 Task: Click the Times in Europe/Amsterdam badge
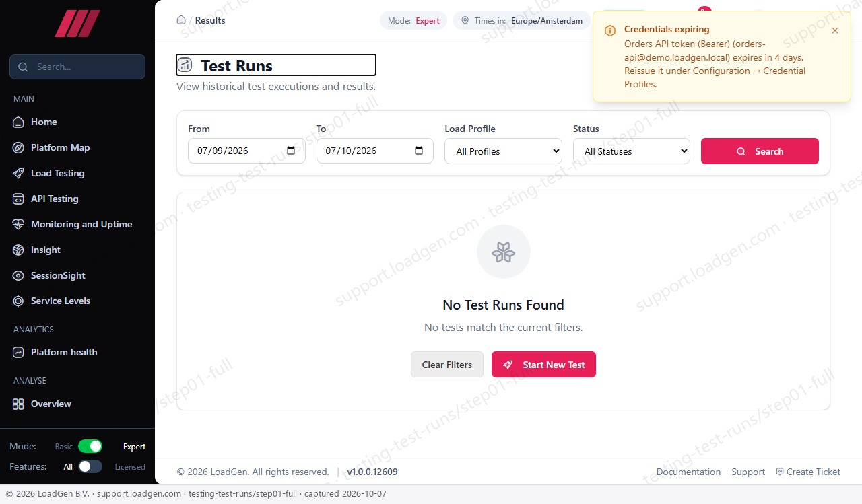coord(522,21)
